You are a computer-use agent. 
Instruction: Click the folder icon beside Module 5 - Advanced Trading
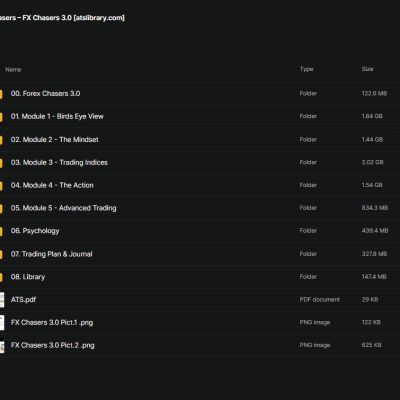1,209
